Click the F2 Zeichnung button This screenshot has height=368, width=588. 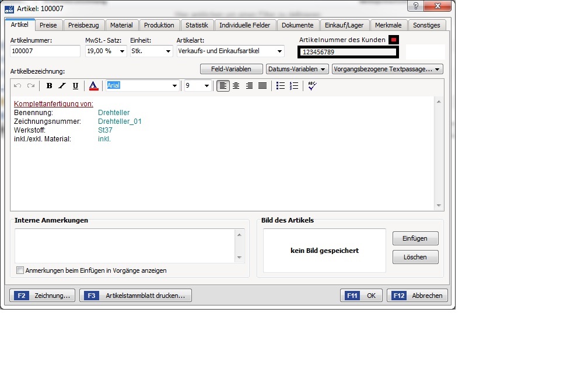coord(43,296)
